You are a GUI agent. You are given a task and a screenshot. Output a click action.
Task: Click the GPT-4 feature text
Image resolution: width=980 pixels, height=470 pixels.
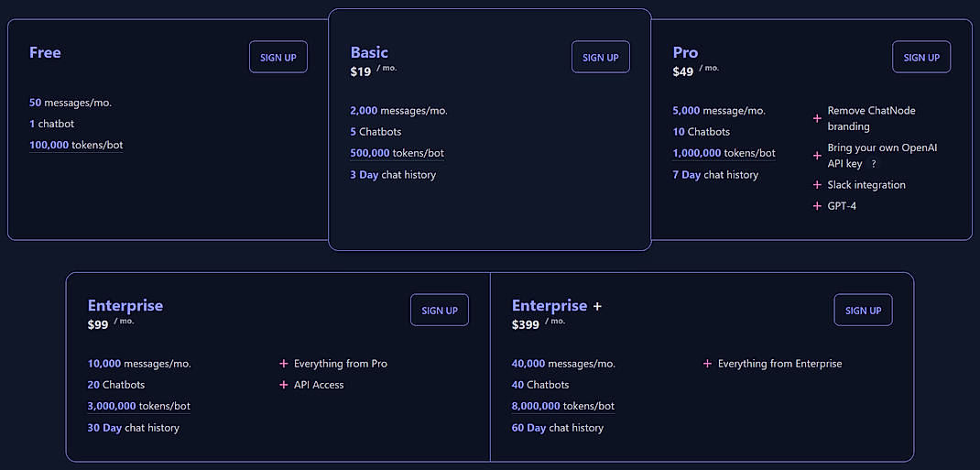coord(842,205)
